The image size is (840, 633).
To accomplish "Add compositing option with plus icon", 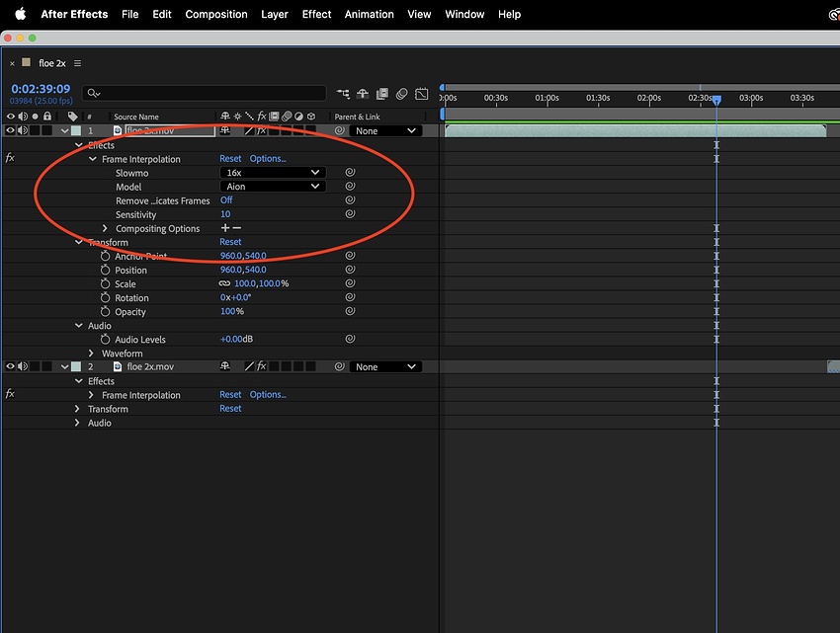I will point(225,228).
